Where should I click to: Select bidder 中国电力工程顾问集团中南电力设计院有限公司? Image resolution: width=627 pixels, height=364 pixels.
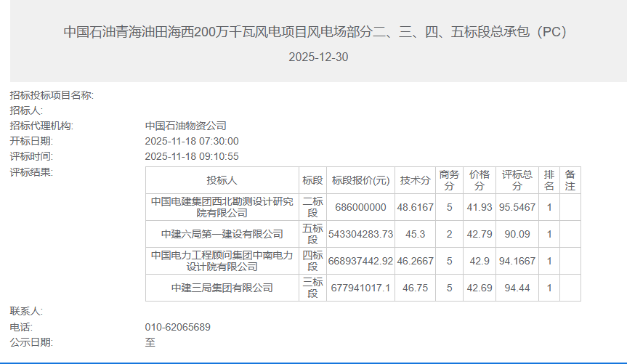[222, 261]
